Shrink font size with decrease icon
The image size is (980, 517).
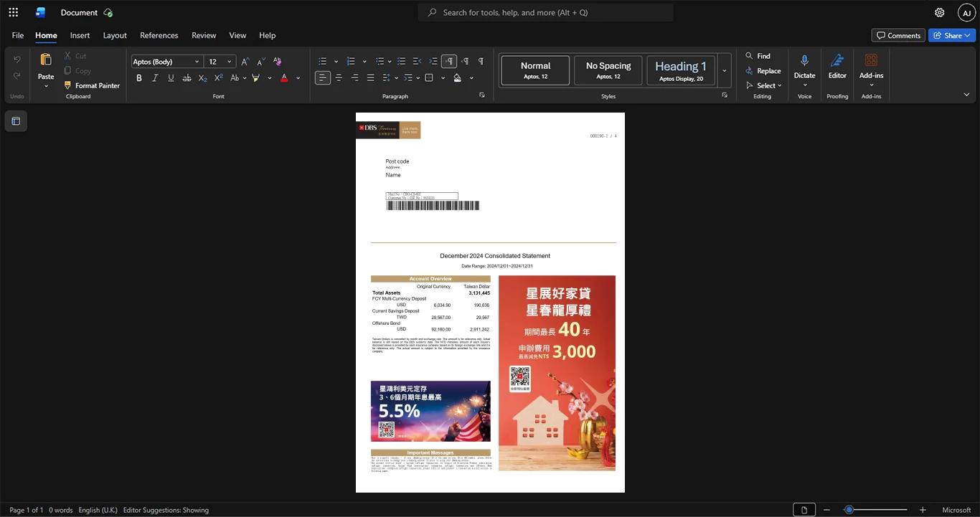(x=261, y=61)
